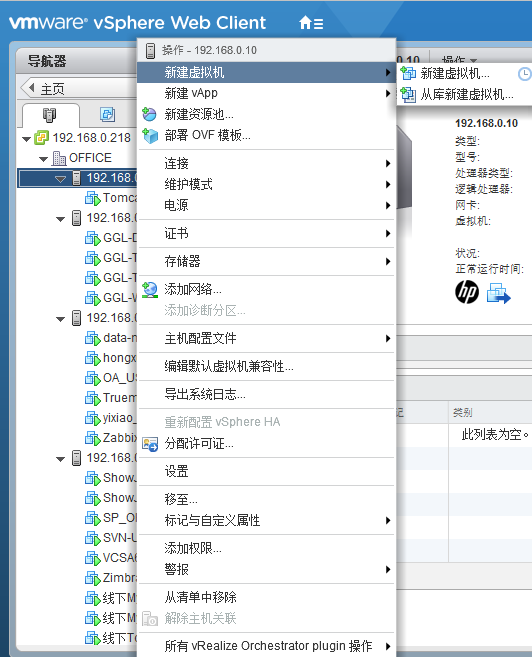The height and width of the screenshot is (657, 532).
Task: Click the SVN-U virtual machine icon
Action: 92,538
